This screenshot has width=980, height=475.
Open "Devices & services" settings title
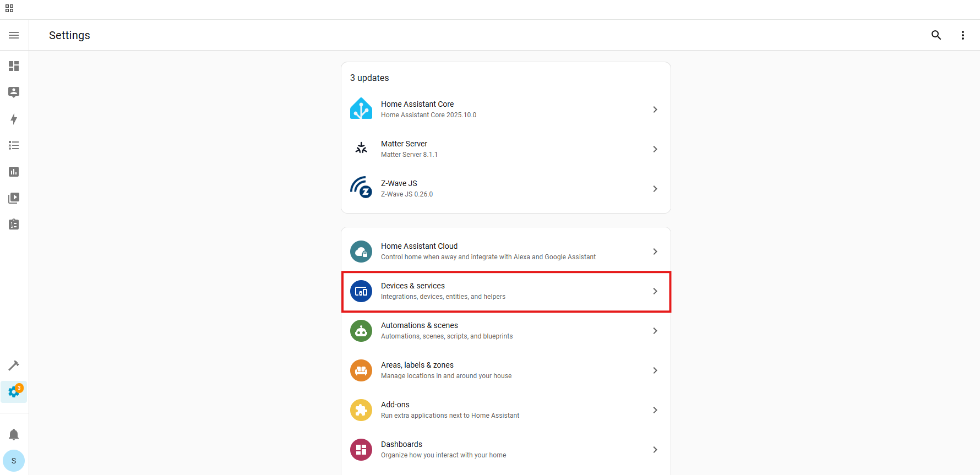413,286
